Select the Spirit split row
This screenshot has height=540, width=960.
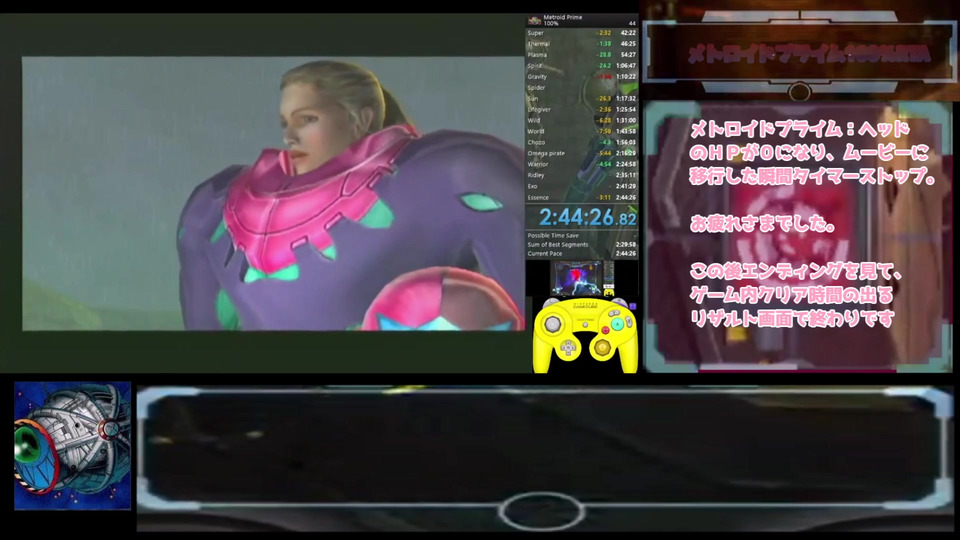(582, 66)
